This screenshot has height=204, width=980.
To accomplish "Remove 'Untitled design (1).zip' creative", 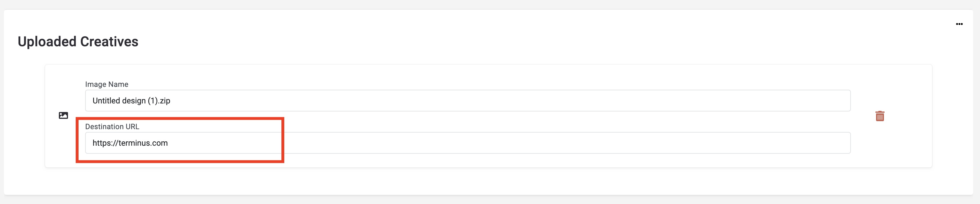I will click(x=879, y=116).
